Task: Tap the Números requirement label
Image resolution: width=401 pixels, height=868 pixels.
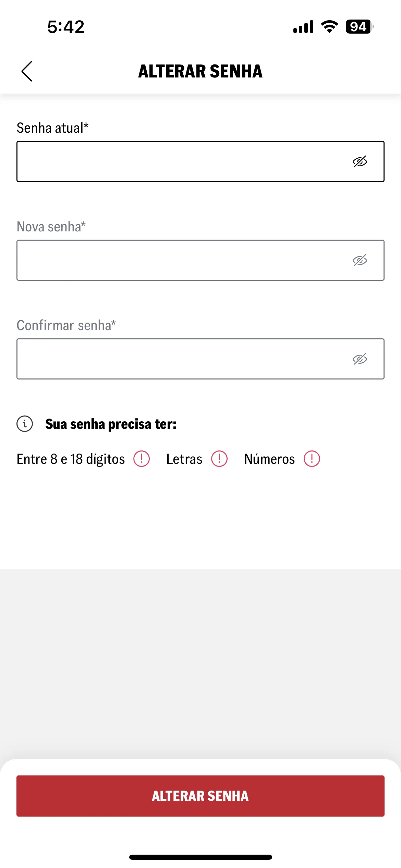Action: pos(270,459)
